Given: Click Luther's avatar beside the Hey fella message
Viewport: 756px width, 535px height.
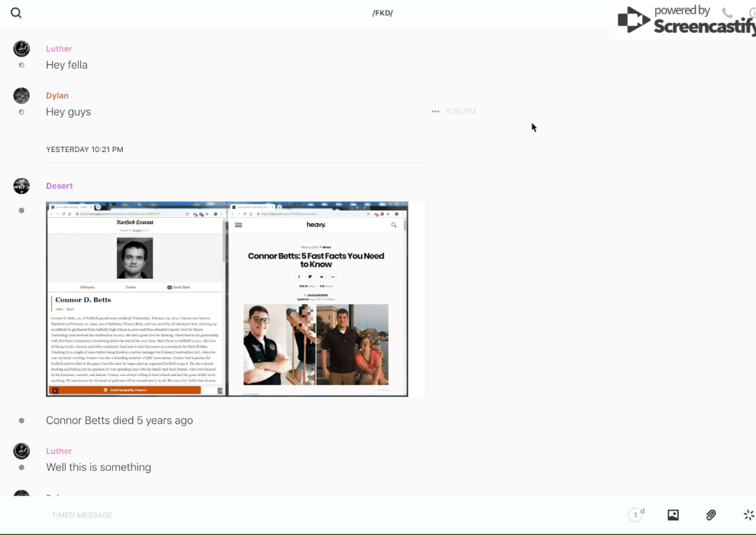Looking at the screenshot, I should click(x=21, y=49).
